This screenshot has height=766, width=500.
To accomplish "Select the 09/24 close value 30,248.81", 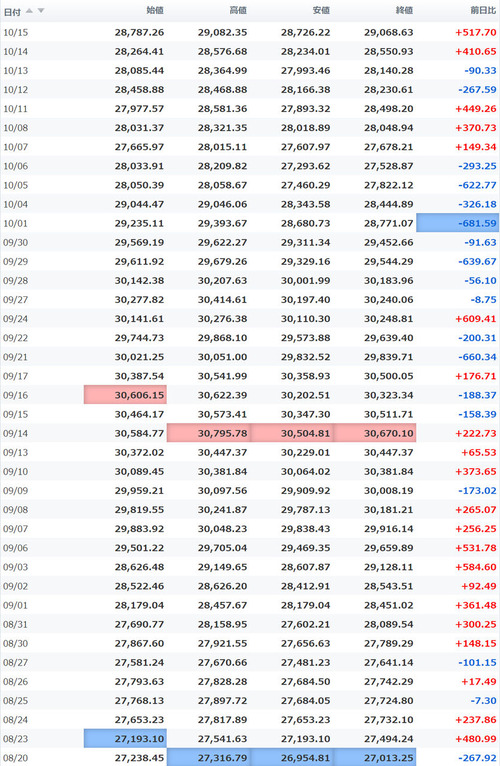I will 389,319.
